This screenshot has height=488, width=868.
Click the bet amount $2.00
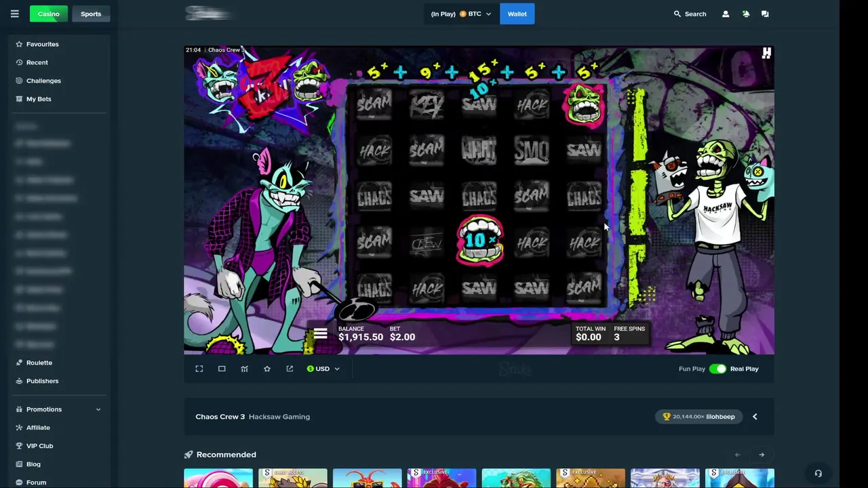[x=403, y=337]
